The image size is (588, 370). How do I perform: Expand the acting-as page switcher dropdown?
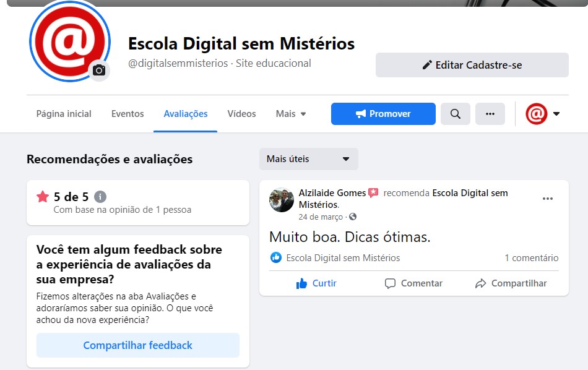(x=543, y=114)
